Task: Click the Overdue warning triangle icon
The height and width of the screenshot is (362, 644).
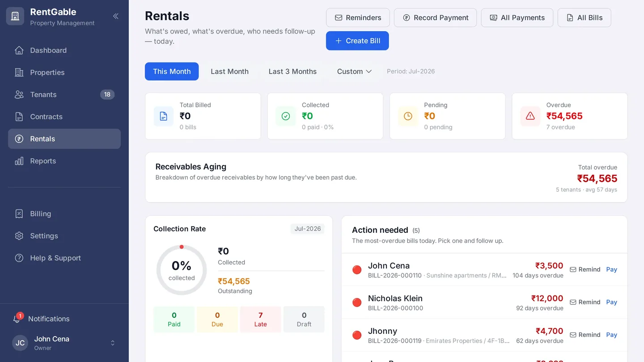Action: 530,116
